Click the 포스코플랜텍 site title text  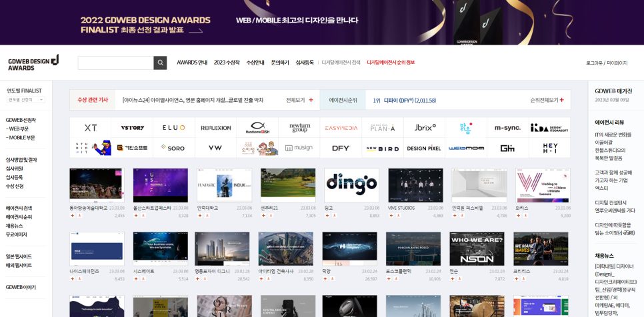[399, 272]
